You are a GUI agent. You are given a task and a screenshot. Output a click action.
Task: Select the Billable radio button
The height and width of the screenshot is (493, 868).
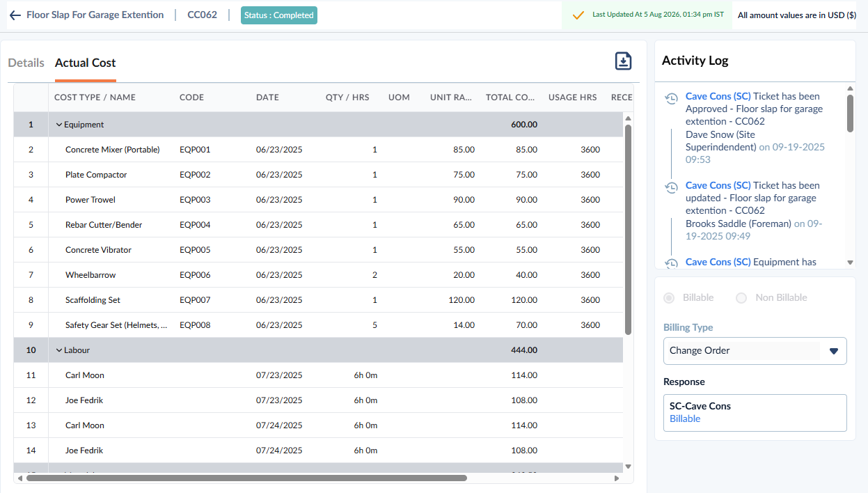click(x=669, y=298)
